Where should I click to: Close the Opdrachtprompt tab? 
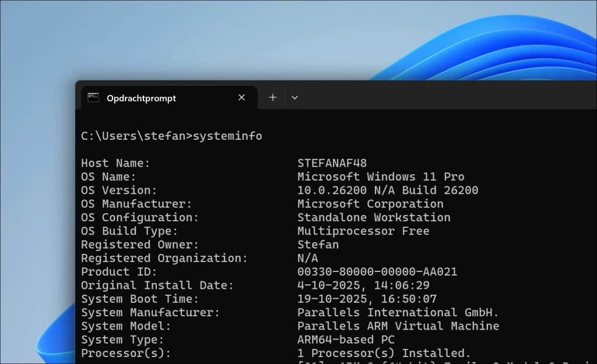point(241,98)
